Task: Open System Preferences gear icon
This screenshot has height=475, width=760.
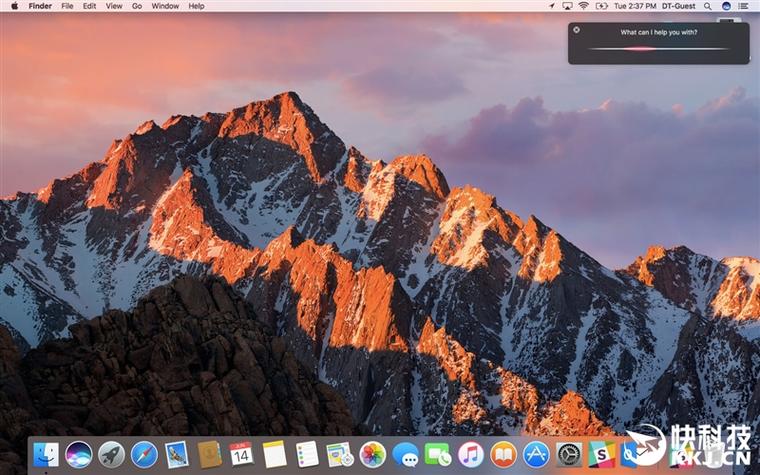Action: tap(569, 455)
